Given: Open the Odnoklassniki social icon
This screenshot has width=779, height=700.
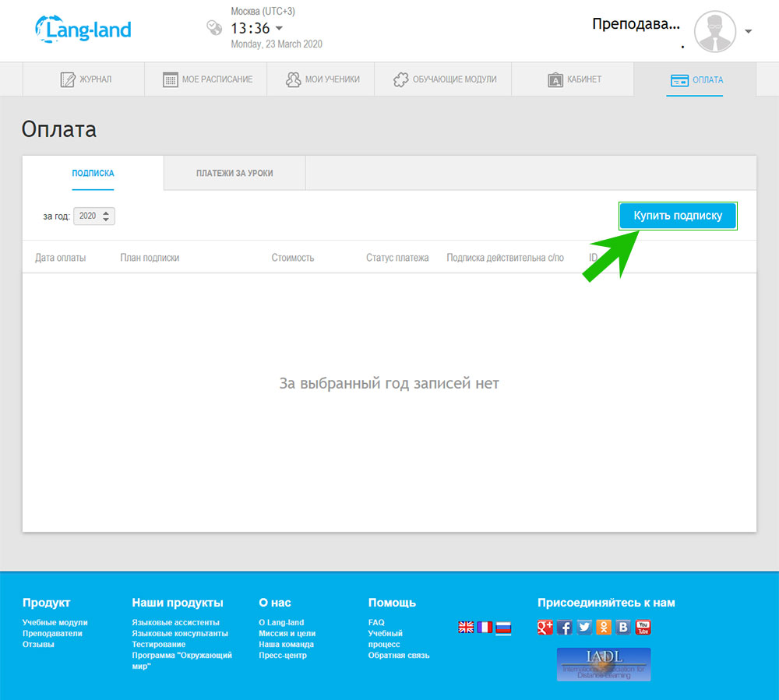Looking at the screenshot, I should (604, 627).
